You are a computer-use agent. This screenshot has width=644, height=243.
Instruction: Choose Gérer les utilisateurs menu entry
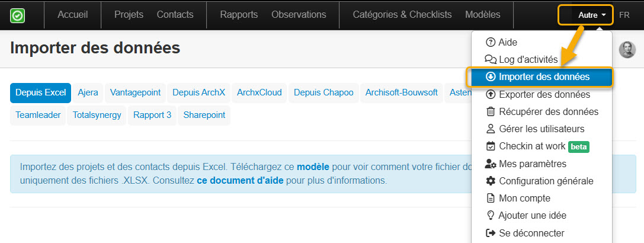[542, 129]
